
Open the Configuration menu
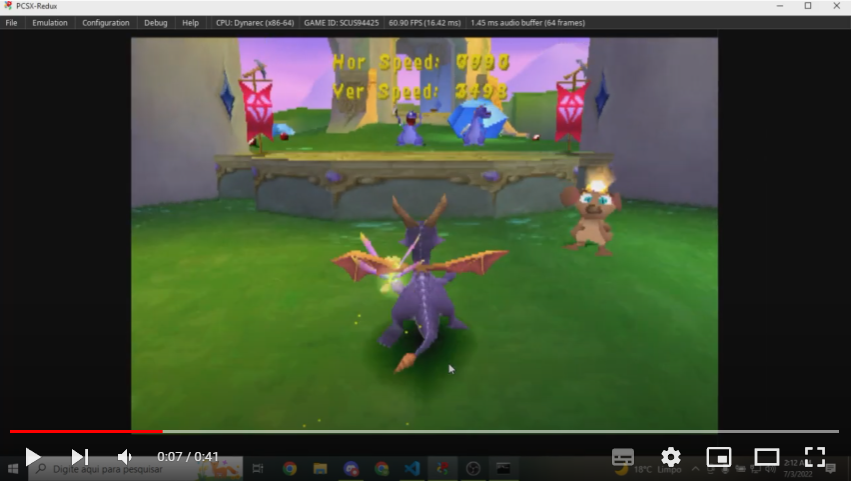[x=106, y=23]
